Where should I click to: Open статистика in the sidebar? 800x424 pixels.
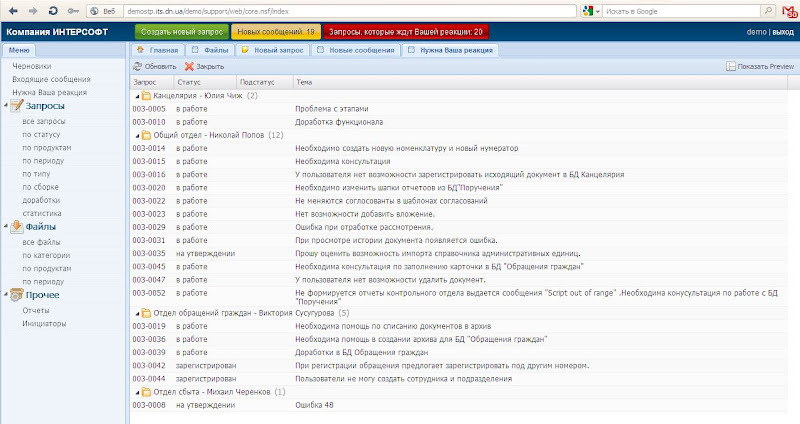42,213
